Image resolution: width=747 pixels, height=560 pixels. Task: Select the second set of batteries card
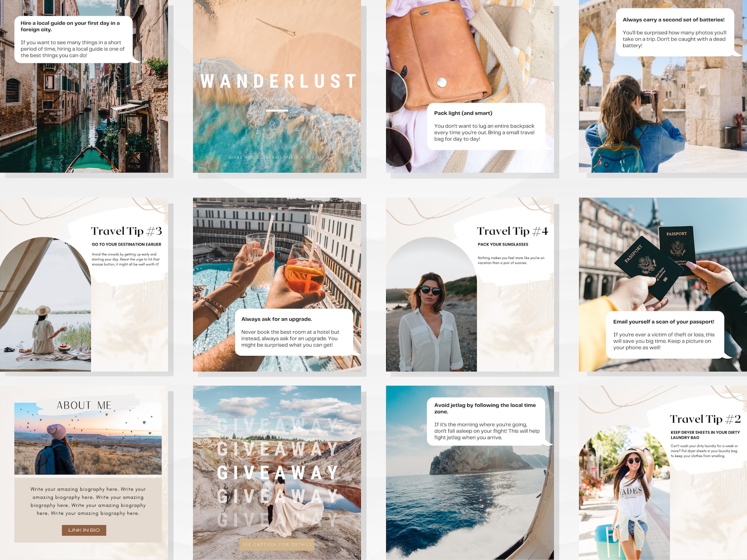click(x=663, y=86)
